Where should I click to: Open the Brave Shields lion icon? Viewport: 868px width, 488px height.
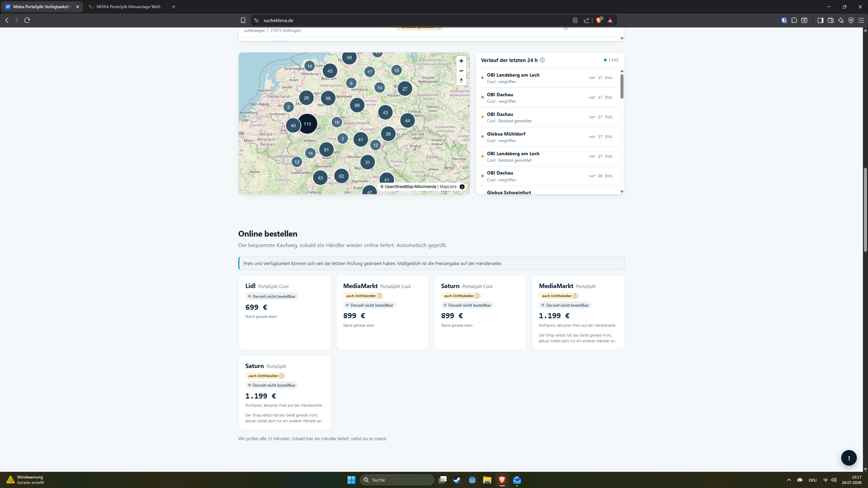click(x=599, y=20)
